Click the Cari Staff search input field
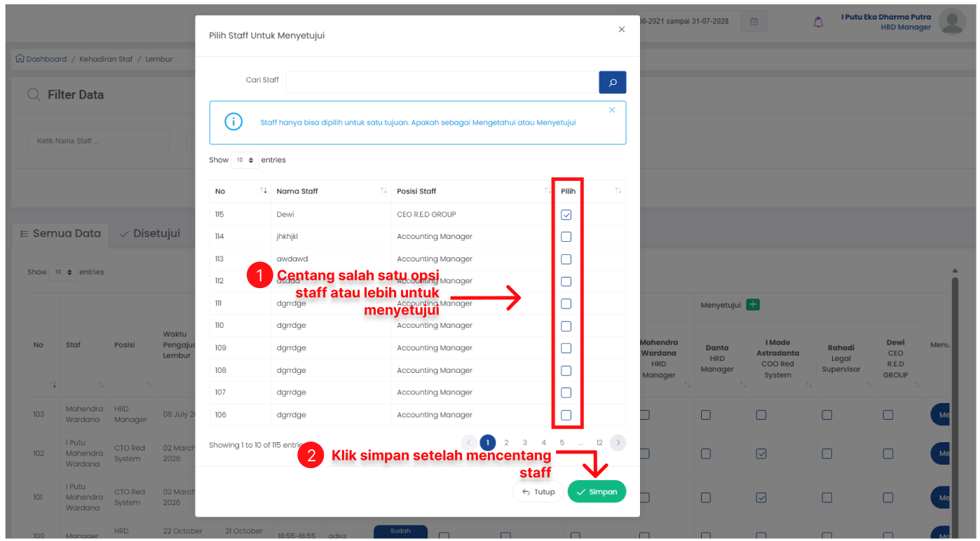Screen dimensions: 980x541 [442, 82]
